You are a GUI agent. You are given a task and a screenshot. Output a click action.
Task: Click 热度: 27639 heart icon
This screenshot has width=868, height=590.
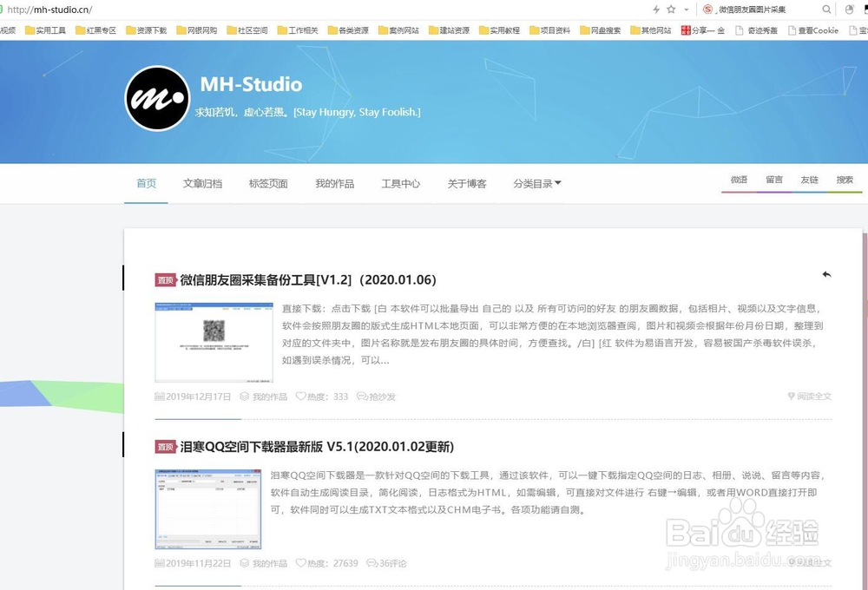pyautogui.click(x=300, y=562)
